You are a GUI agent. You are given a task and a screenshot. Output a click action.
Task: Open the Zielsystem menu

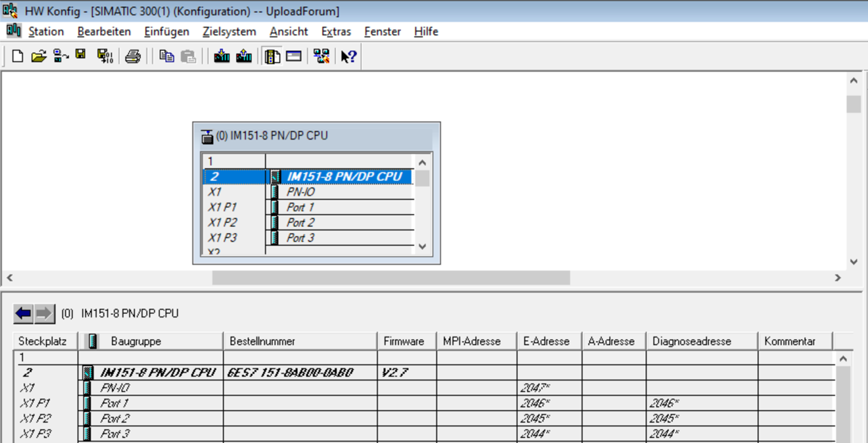(229, 32)
